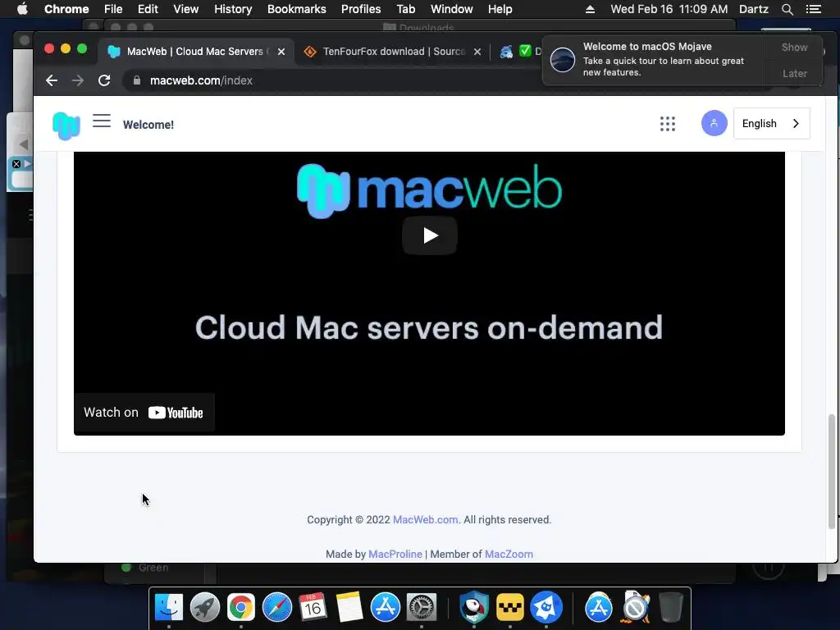Open Spotlight search in menu bar

(x=787, y=9)
